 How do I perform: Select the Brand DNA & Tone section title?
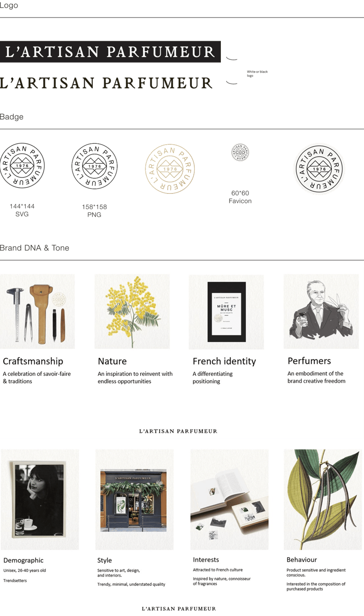point(35,248)
